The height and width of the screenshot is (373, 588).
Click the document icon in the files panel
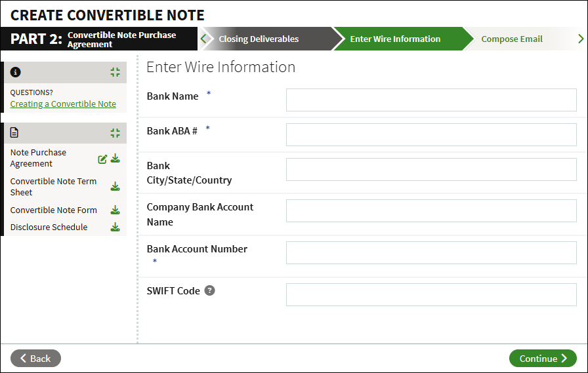14,132
